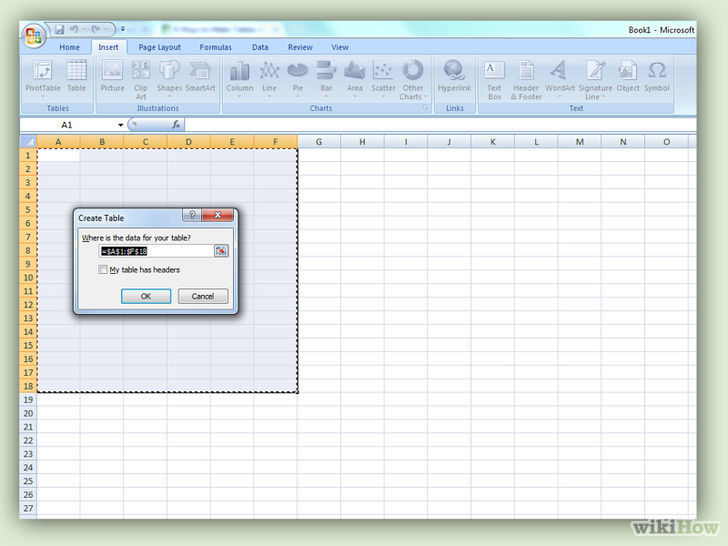The image size is (728, 546).
Task: Expand the Shapes gallery dropdown
Action: coord(170,78)
